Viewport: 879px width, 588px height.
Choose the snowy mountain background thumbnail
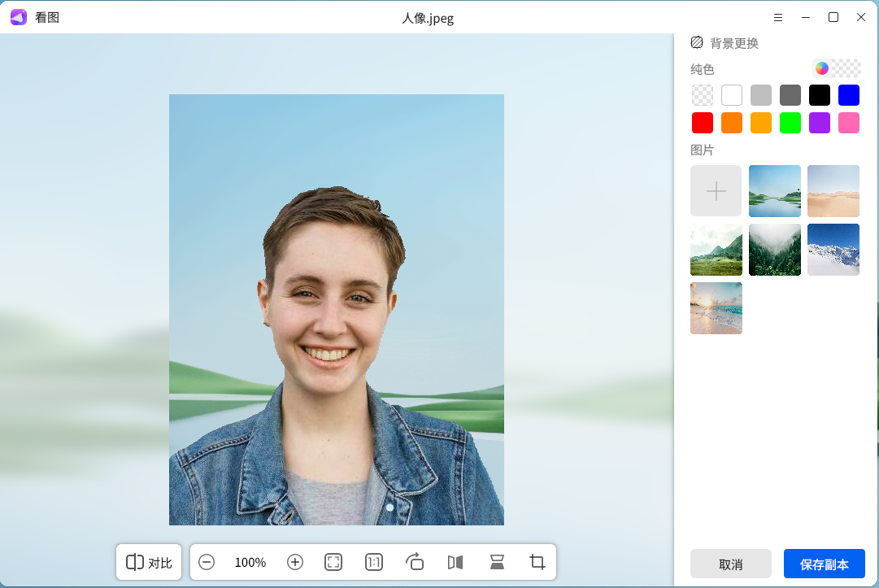point(833,250)
